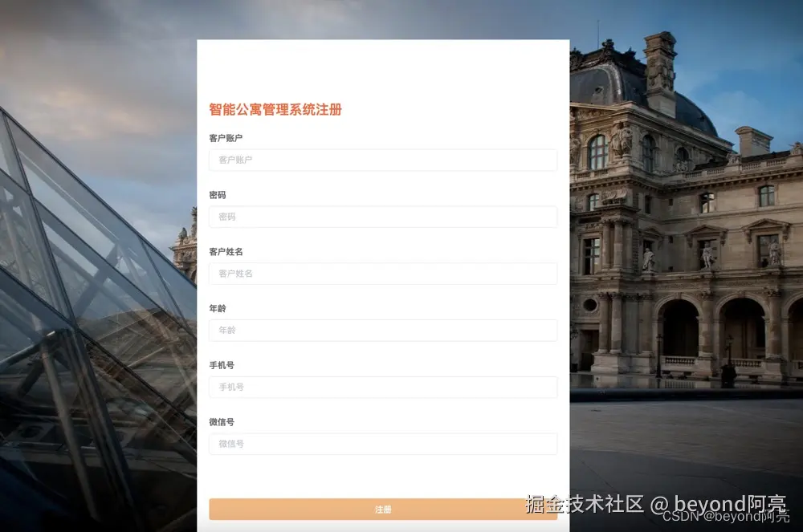This screenshot has width=803, height=532.
Task: Click the 年龄 input field
Action: click(x=382, y=330)
